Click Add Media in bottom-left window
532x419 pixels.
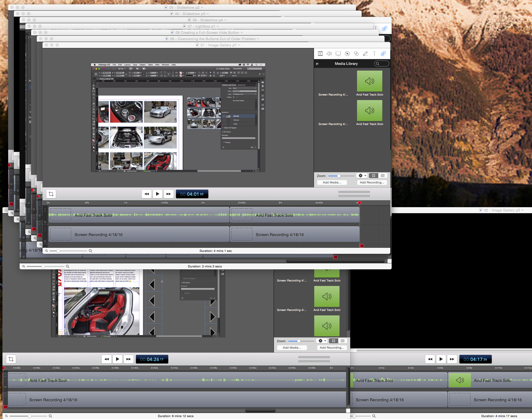[x=292, y=348]
